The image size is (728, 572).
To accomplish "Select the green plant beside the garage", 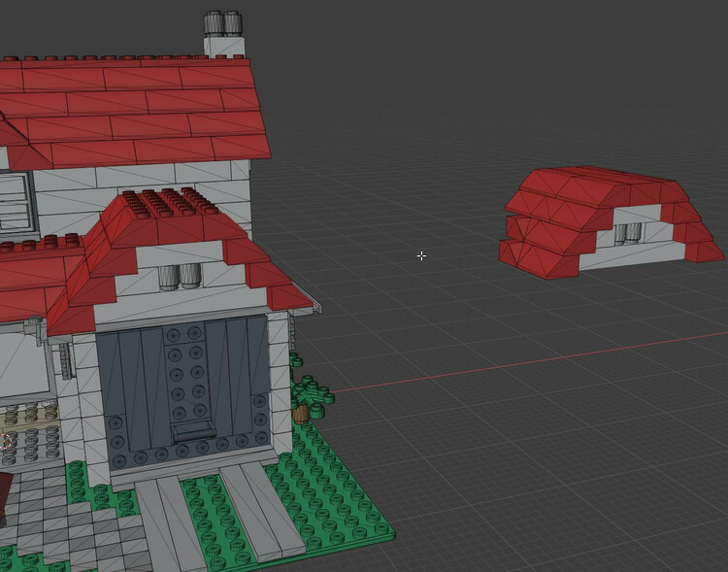I will click(x=309, y=395).
